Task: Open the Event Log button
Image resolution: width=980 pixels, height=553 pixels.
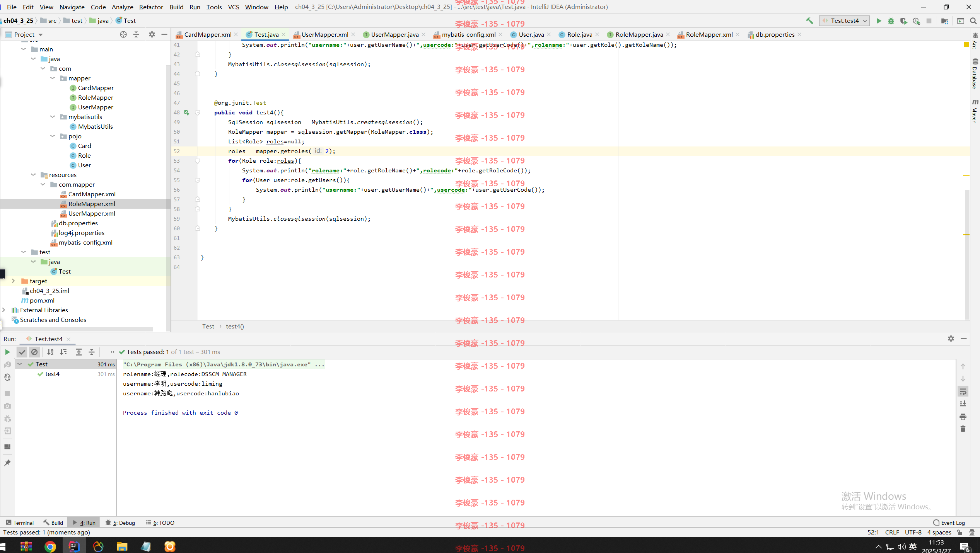Action: (949, 522)
